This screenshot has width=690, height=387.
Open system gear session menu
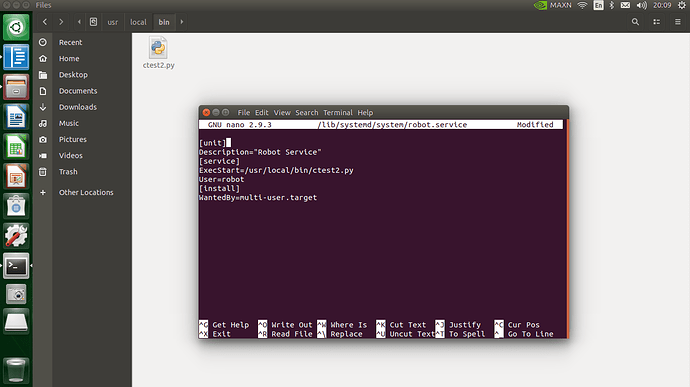point(682,5)
